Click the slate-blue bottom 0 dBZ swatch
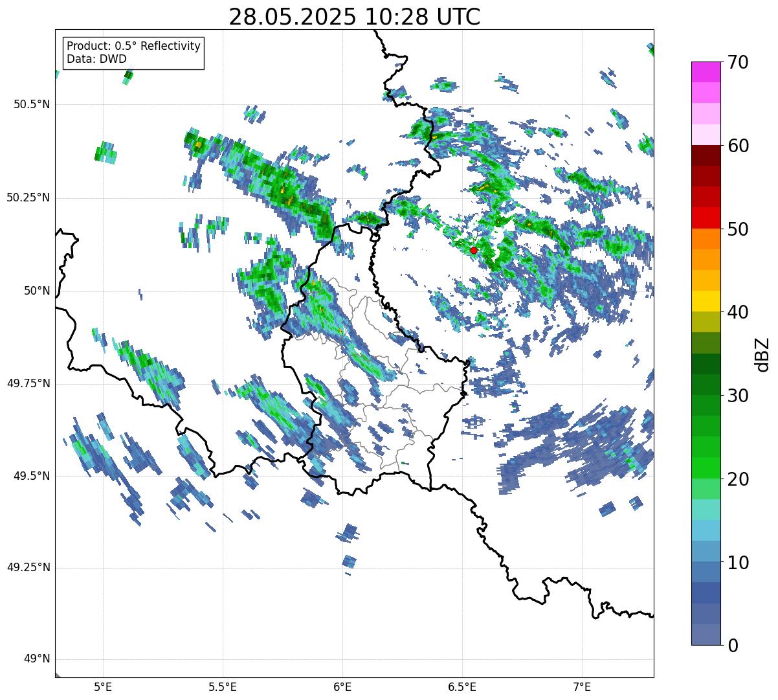 click(706, 635)
